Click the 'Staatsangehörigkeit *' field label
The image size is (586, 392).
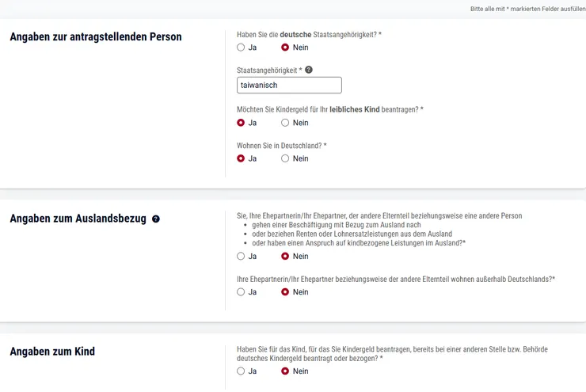click(269, 70)
